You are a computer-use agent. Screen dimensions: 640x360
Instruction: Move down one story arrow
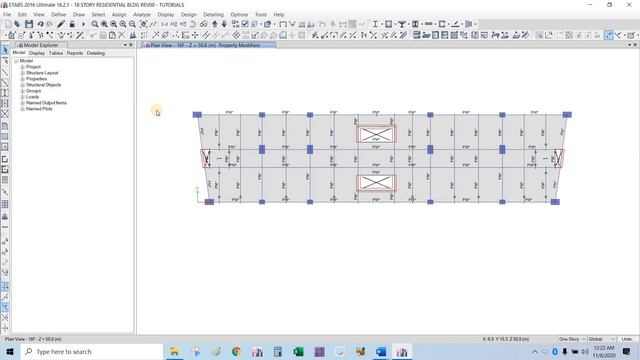224,24
